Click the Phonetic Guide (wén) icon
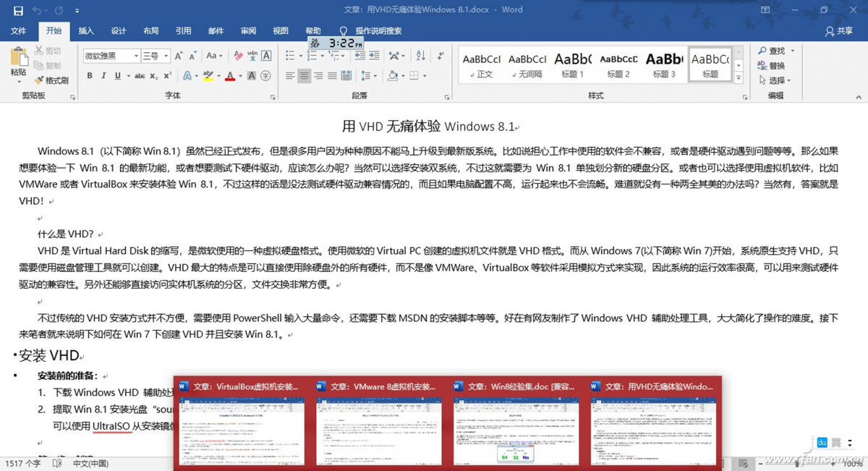The width and height of the screenshot is (868, 471). (x=252, y=56)
